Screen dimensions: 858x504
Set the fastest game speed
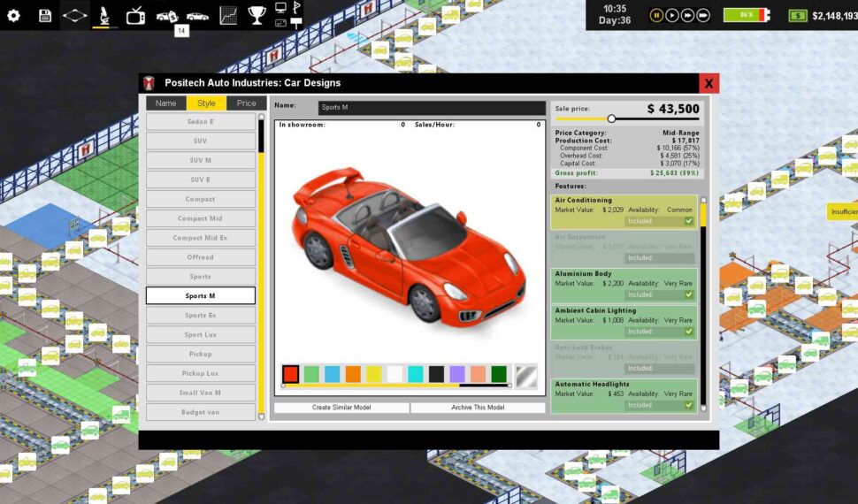click(x=703, y=15)
